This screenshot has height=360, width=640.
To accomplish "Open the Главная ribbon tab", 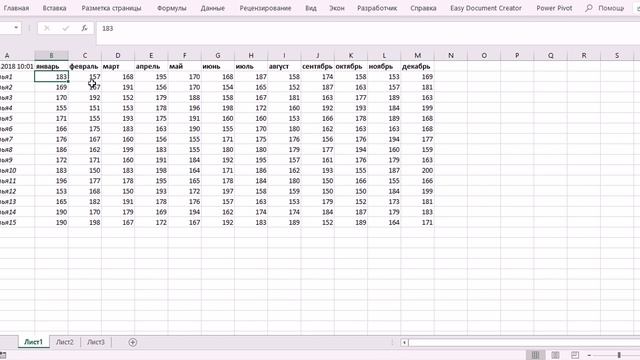I will click(16, 8).
